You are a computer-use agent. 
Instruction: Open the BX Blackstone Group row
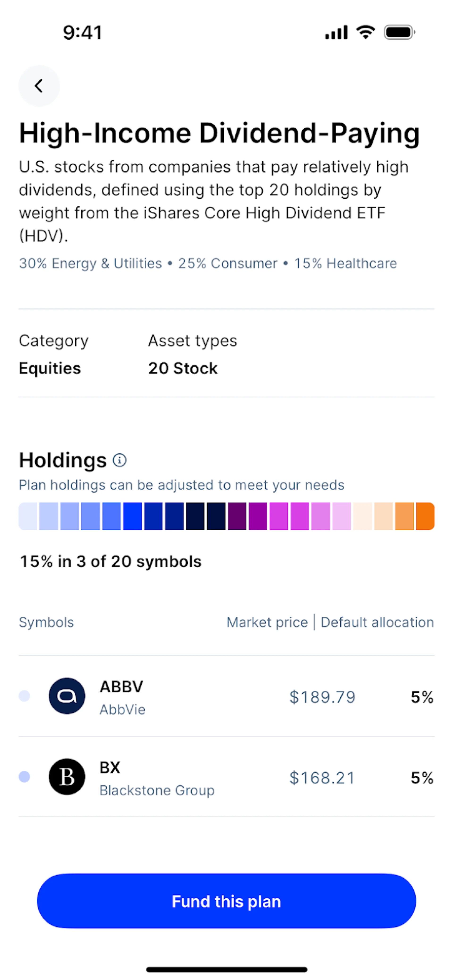tap(227, 777)
